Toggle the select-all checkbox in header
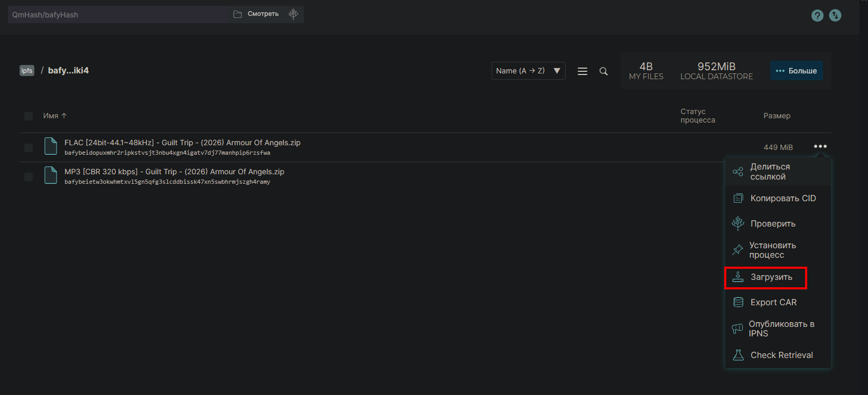 coord(29,116)
